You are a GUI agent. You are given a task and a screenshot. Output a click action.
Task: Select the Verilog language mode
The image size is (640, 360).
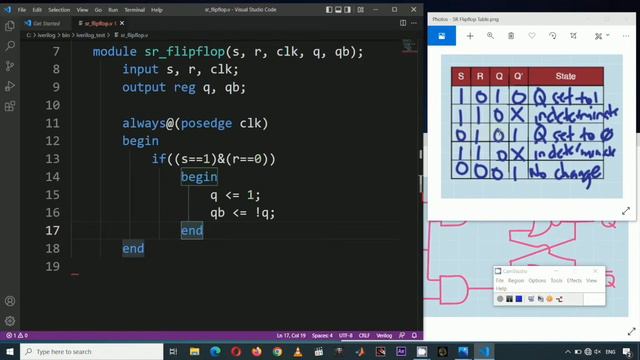pos(384,336)
